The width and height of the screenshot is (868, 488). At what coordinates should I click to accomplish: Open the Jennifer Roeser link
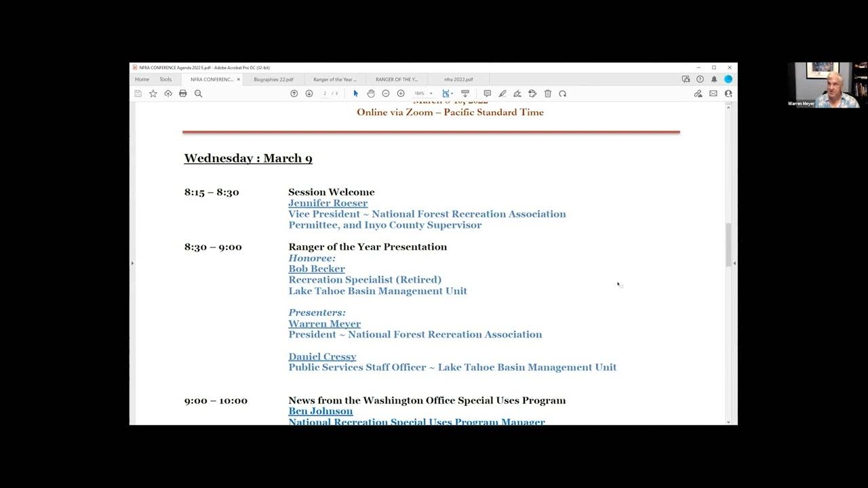(328, 203)
